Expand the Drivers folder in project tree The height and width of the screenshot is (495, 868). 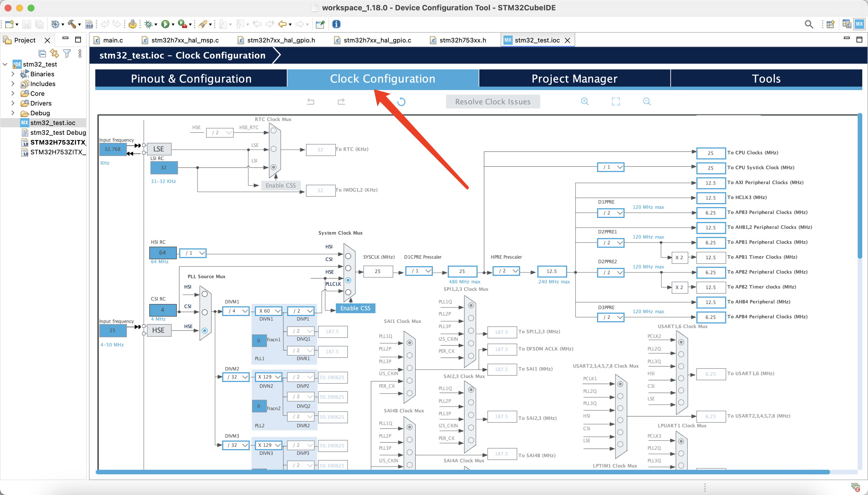[x=13, y=103]
